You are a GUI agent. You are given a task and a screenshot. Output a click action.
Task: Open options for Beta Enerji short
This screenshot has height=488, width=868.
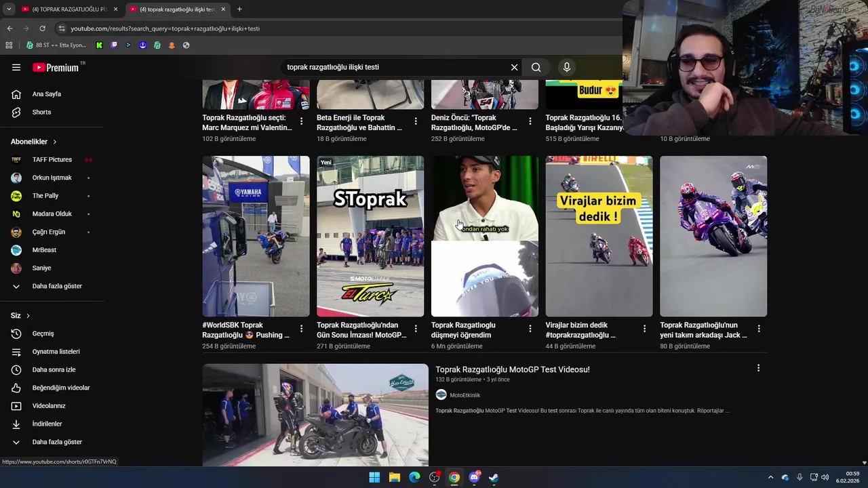[x=416, y=121]
